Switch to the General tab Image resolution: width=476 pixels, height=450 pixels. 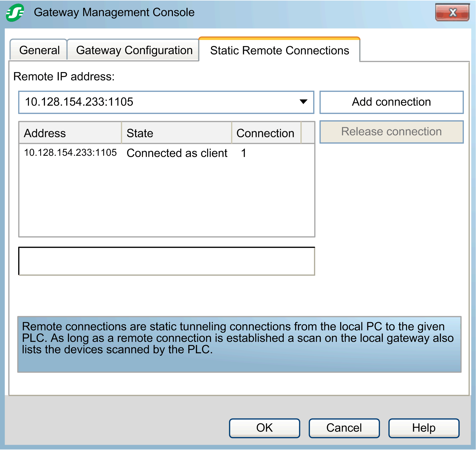click(x=39, y=50)
